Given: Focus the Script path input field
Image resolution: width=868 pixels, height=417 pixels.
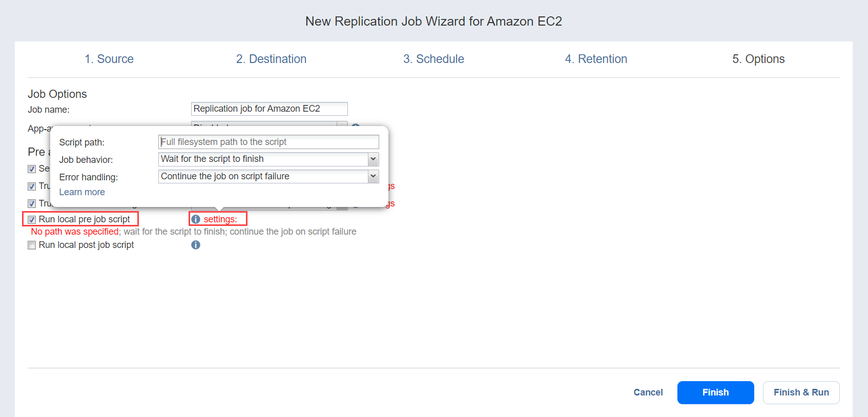Looking at the screenshot, I should click(268, 142).
